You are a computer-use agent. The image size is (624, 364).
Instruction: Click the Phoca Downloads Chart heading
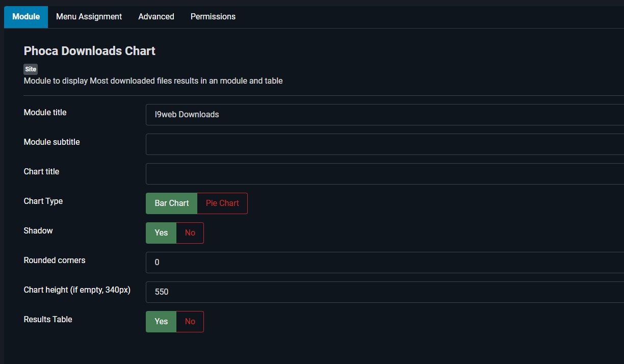tap(89, 51)
